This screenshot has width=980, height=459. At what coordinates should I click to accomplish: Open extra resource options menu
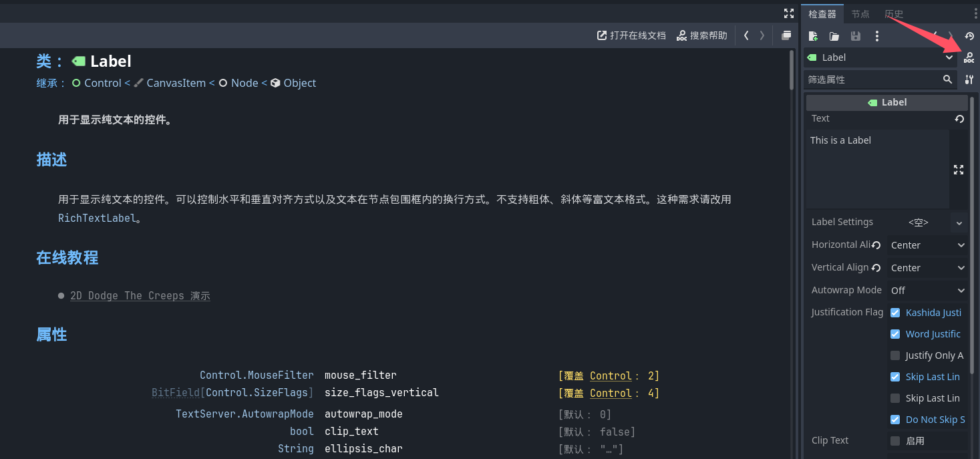pos(877,36)
